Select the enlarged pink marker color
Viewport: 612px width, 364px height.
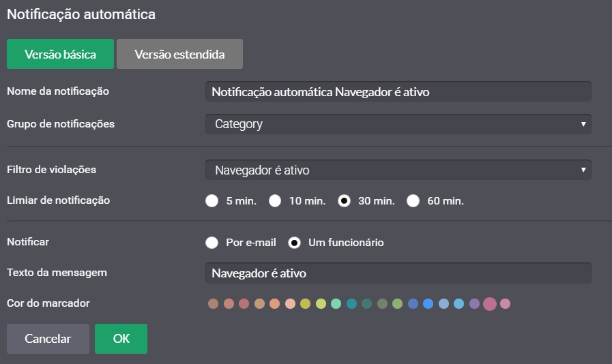coord(490,303)
